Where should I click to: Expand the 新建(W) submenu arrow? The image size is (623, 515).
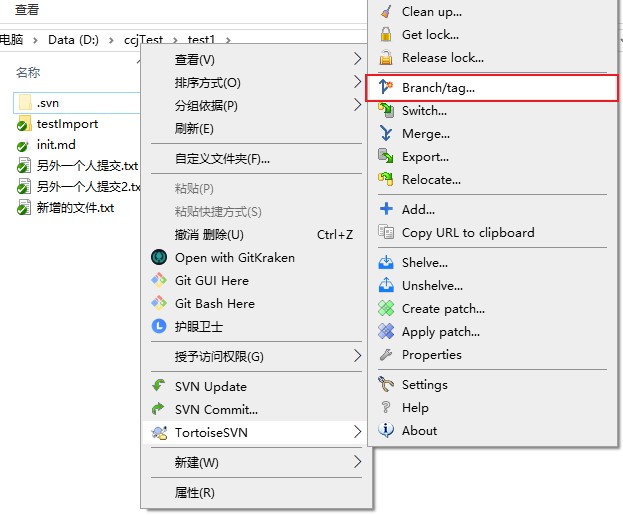[358, 462]
